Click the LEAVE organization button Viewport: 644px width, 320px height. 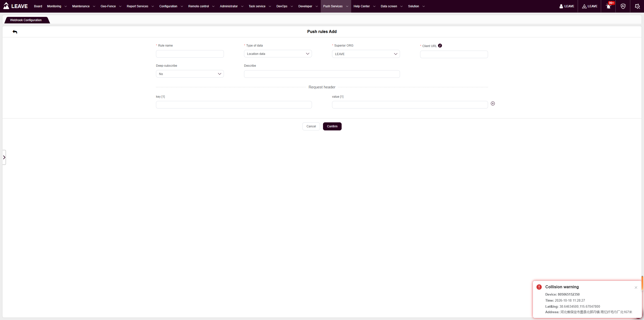590,6
